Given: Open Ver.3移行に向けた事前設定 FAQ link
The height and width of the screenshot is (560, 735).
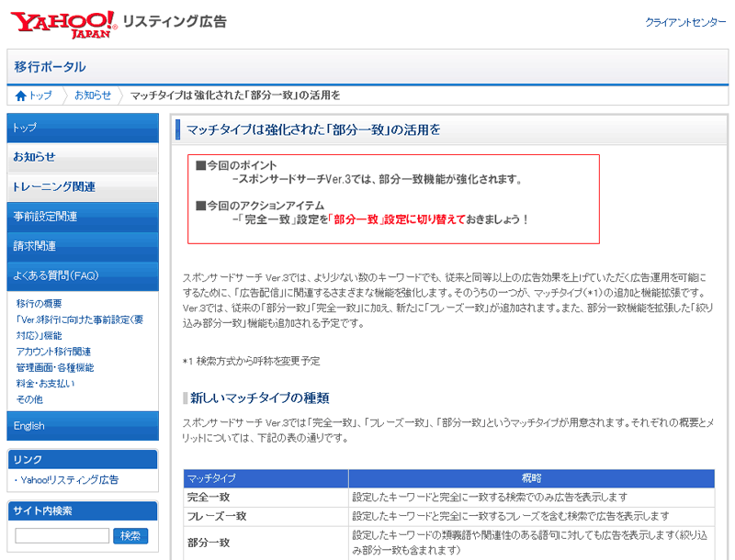Looking at the screenshot, I should point(79,319).
